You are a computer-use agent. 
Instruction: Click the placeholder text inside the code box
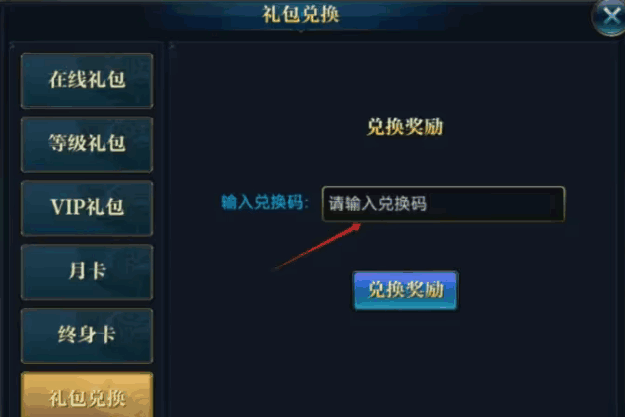[377, 204]
